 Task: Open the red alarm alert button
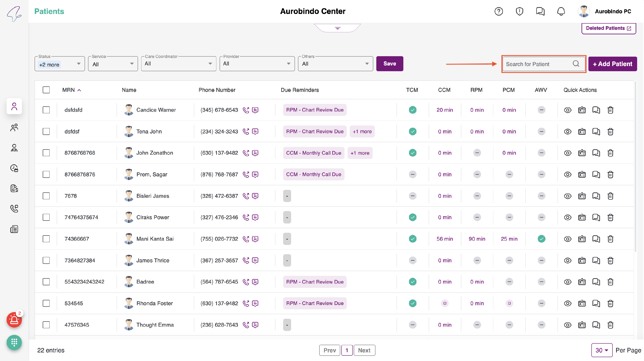tap(14, 320)
